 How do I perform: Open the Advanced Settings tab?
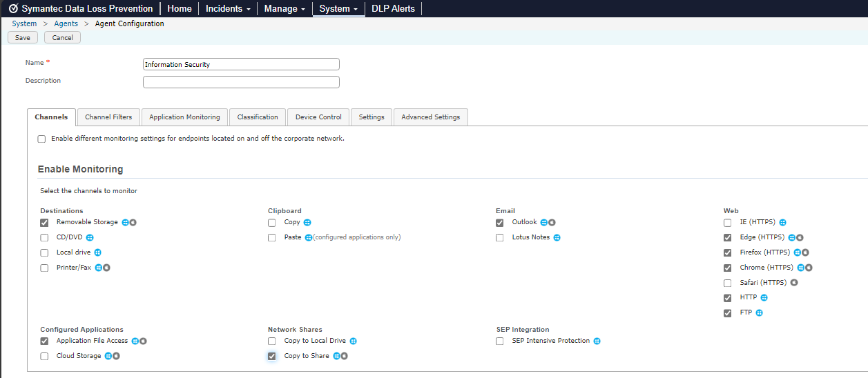pos(431,117)
